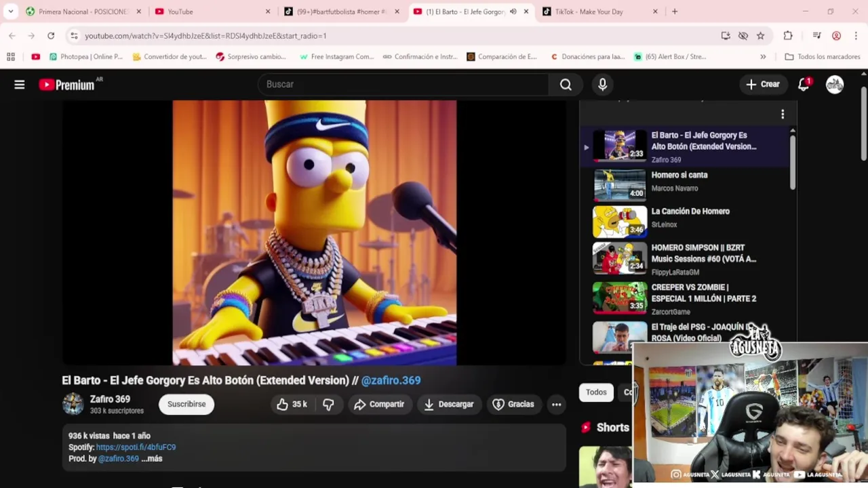Select the current El Barto playlist item
The width and height of the screenshot is (868, 488).
tap(685, 145)
